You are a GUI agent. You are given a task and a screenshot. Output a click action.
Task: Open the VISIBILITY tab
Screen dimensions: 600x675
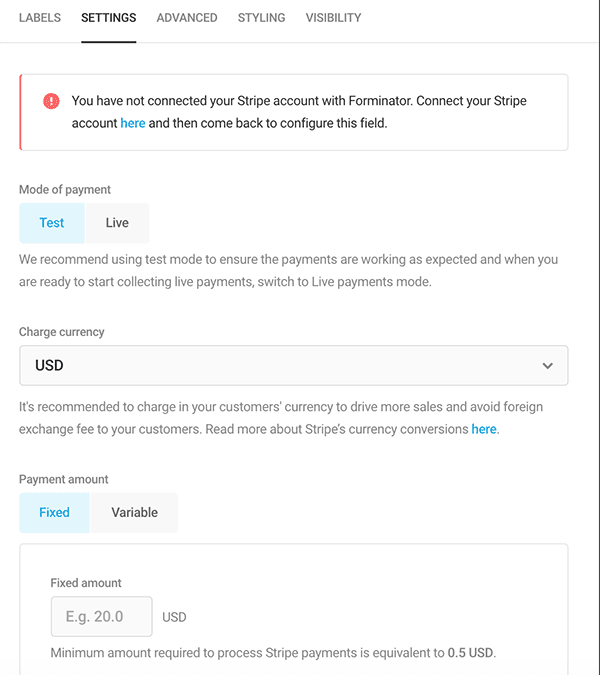point(333,18)
